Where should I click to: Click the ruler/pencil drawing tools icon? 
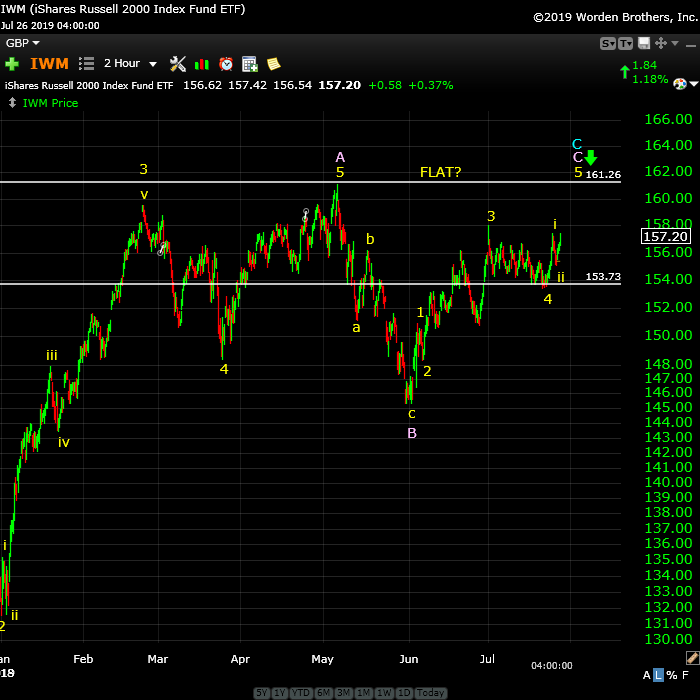[x=692, y=657]
